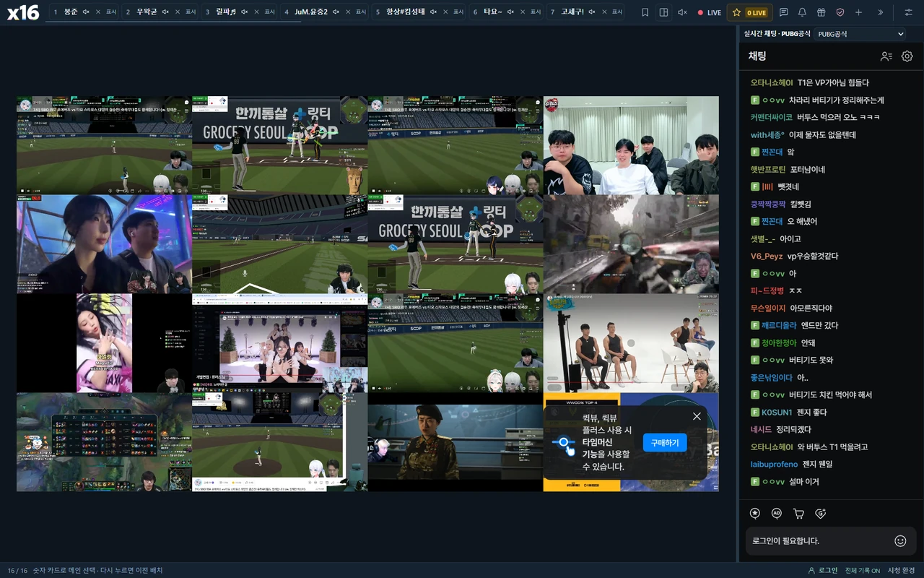Open 시청 환경 in status bar
Viewport: 924px width, 578px height.
pos(901,570)
